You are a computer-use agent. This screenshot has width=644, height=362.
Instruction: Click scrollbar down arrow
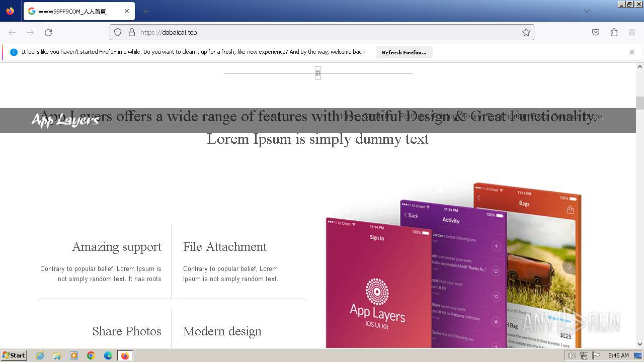(640, 344)
